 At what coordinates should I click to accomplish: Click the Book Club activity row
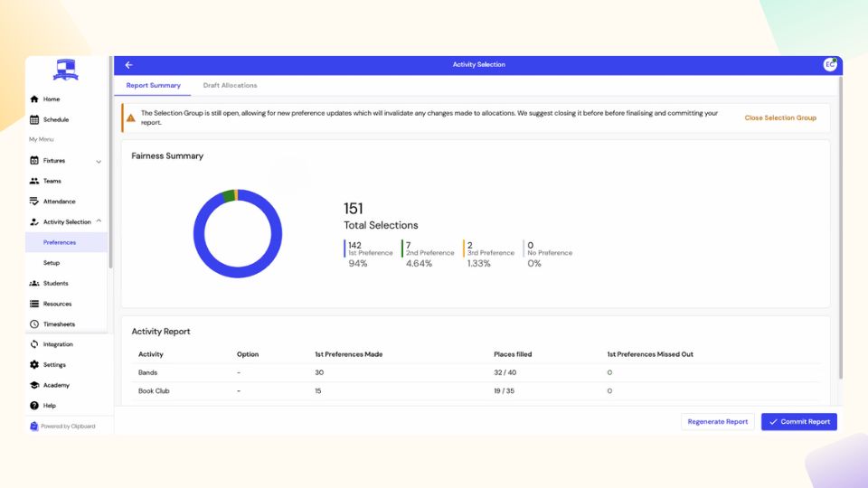(476, 390)
